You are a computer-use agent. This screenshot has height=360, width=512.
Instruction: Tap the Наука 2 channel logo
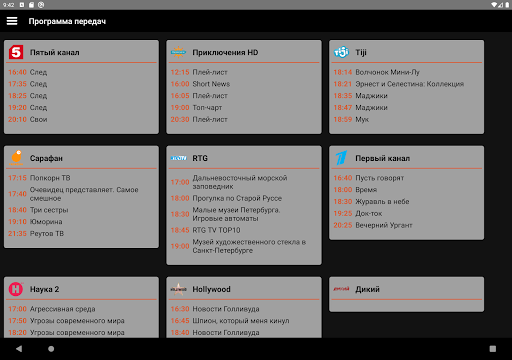pyautogui.click(x=16, y=289)
